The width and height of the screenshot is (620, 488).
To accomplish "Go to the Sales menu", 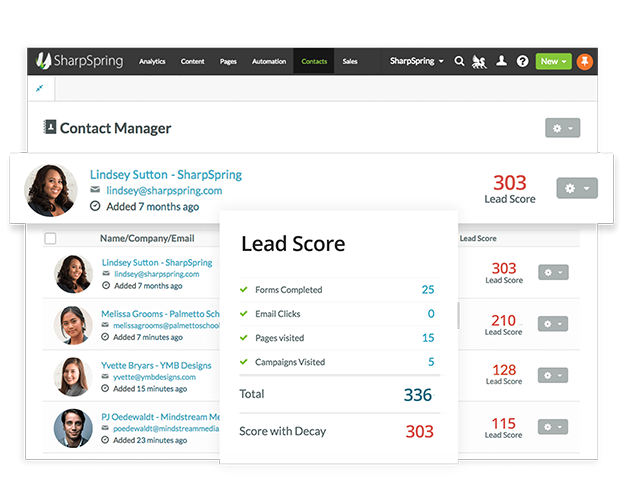I will 350,62.
